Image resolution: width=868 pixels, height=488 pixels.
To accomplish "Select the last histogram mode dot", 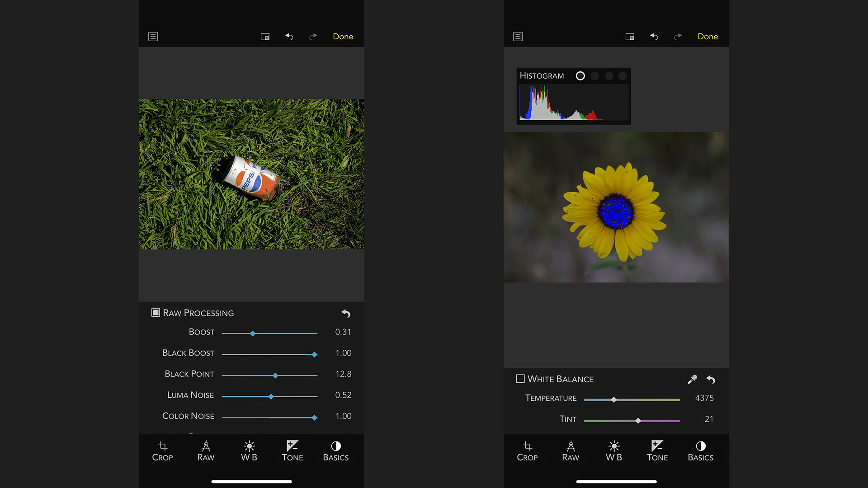I will [x=623, y=76].
